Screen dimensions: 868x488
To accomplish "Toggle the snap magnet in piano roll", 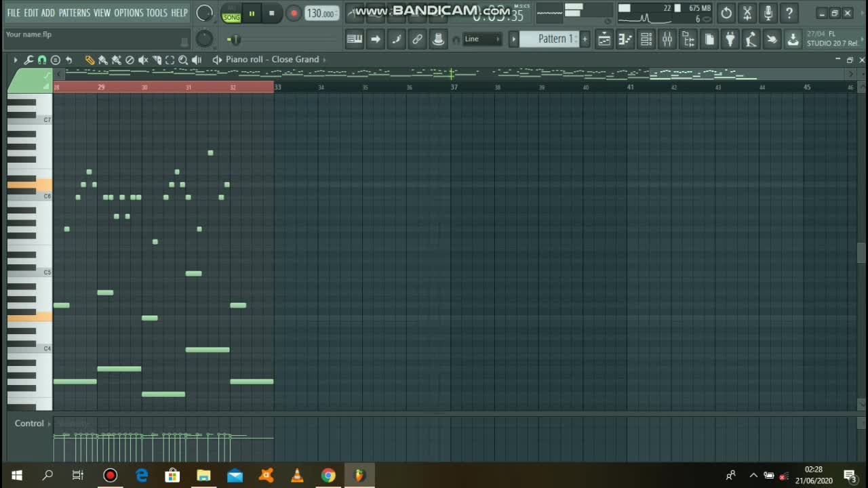I will coord(42,60).
